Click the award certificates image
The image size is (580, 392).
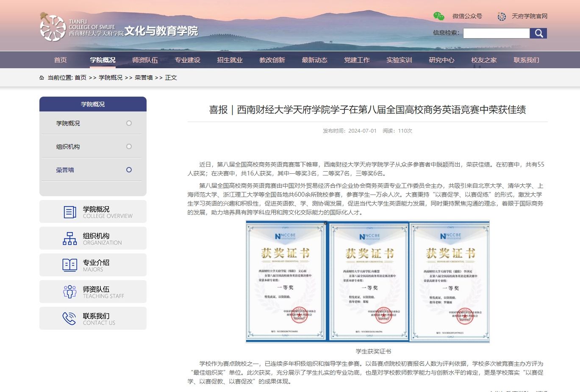[367, 281]
